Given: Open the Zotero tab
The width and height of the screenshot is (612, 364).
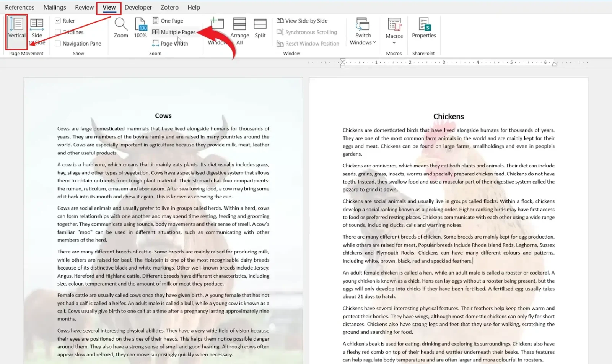Looking at the screenshot, I should (169, 7).
